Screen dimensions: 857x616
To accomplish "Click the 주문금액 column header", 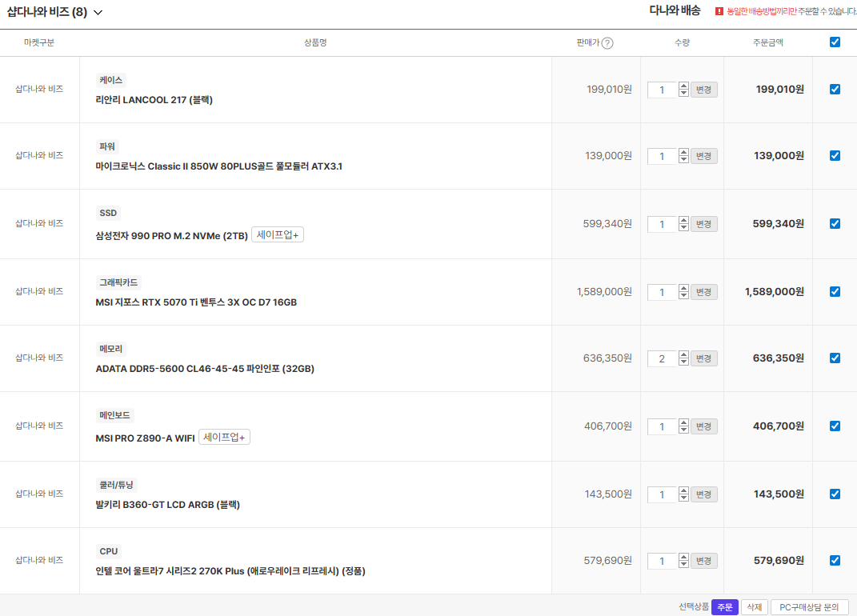I will pyautogui.click(x=768, y=42).
